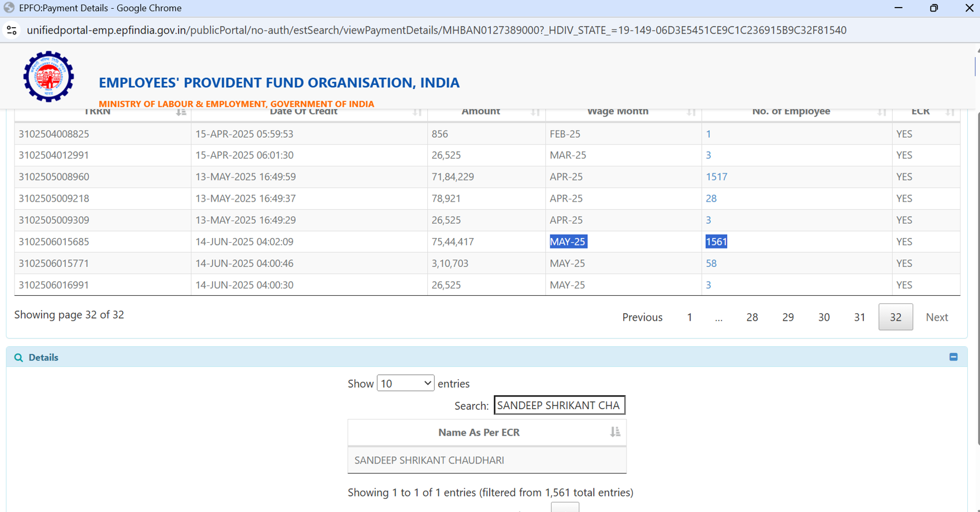The width and height of the screenshot is (980, 512).
Task: Sort by No. of Employee column icon
Action: click(881, 112)
